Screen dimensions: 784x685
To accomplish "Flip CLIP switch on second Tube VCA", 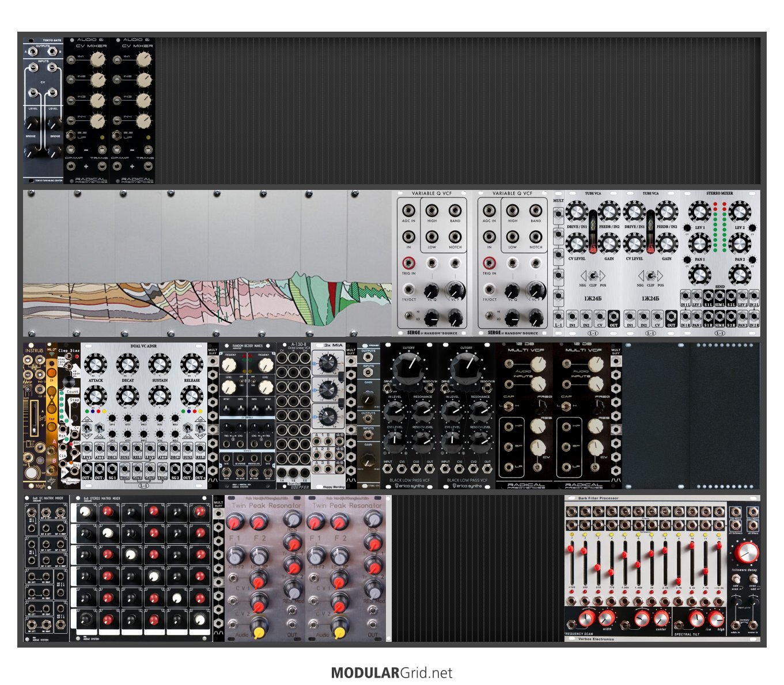I will (650, 276).
